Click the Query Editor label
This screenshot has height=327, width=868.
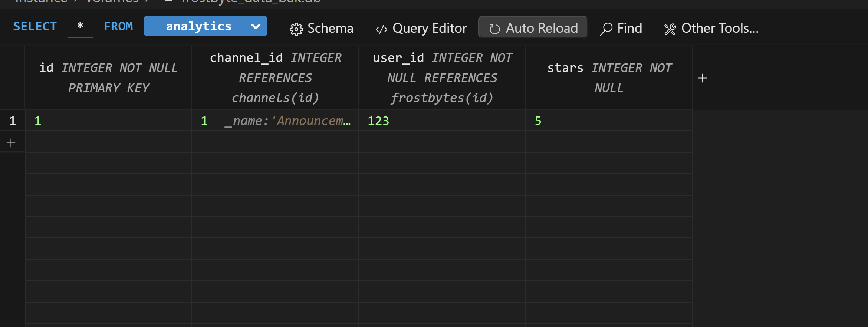click(x=430, y=28)
